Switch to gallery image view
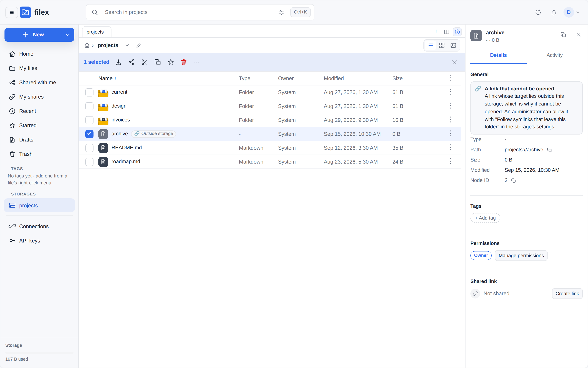This screenshot has height=368, width=588. point(453,46)
